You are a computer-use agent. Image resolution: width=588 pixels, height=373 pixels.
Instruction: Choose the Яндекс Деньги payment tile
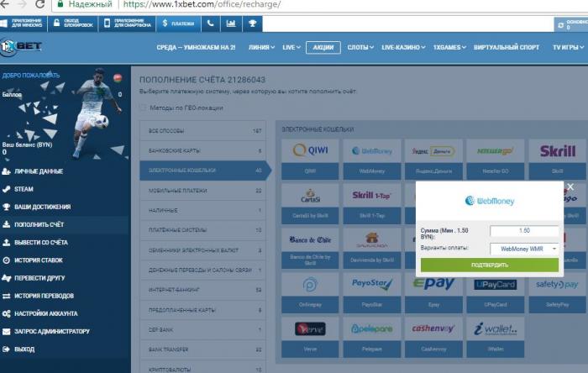[x=433, y=160]
